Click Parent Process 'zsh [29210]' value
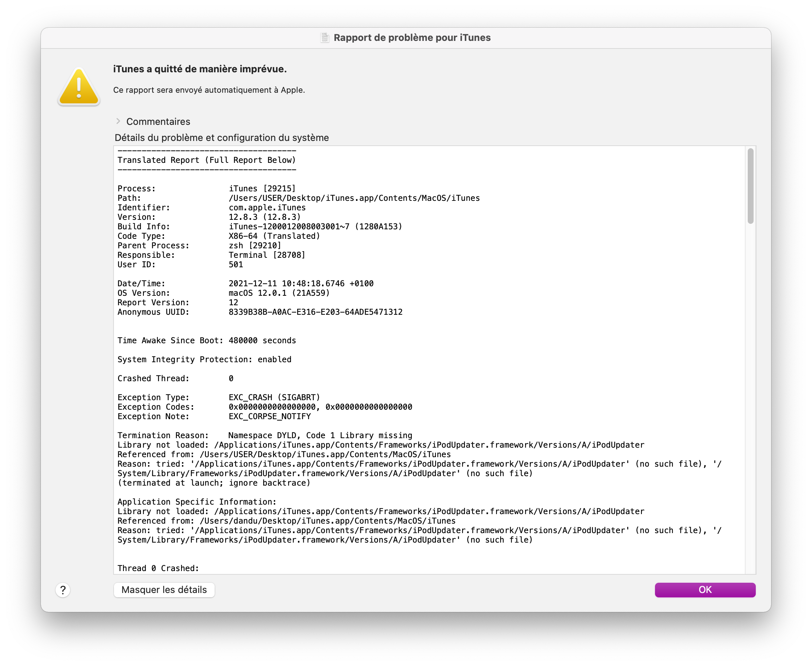 [255, 245]
